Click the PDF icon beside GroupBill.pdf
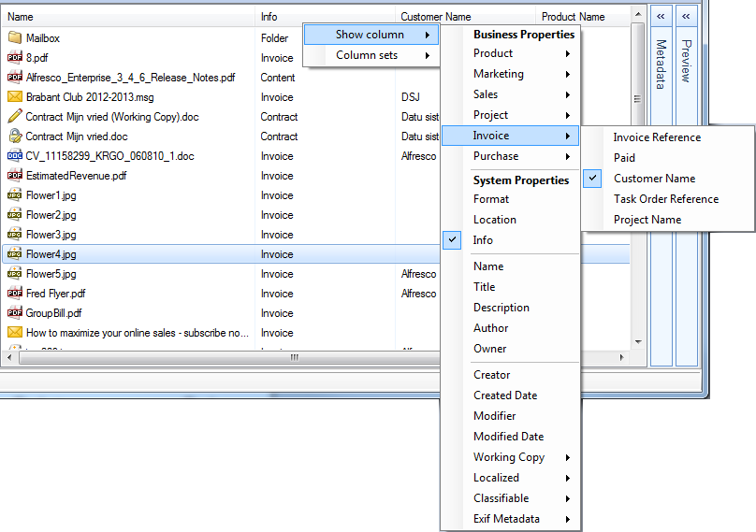 coord(14,313)
